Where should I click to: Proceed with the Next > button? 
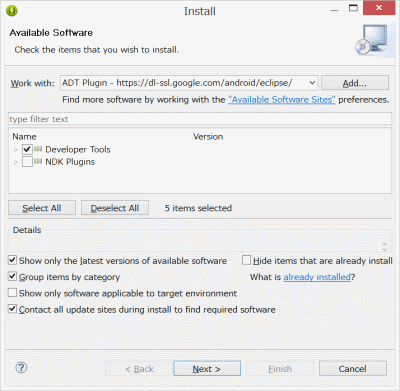point(207,369)
